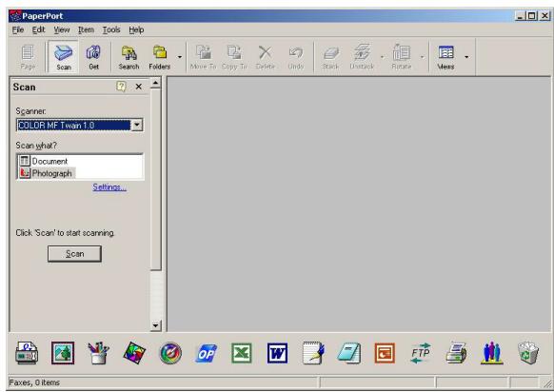Send item to Word icon

277,353
